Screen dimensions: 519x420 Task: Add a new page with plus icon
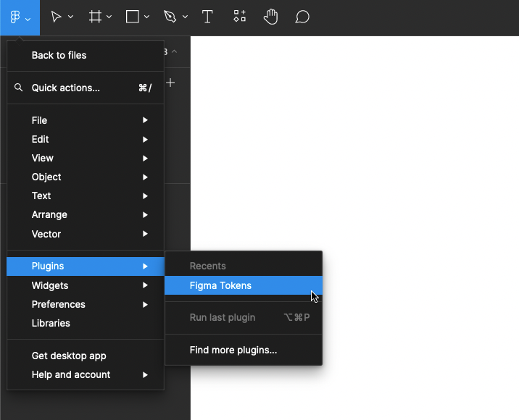(x=170, y=83)
